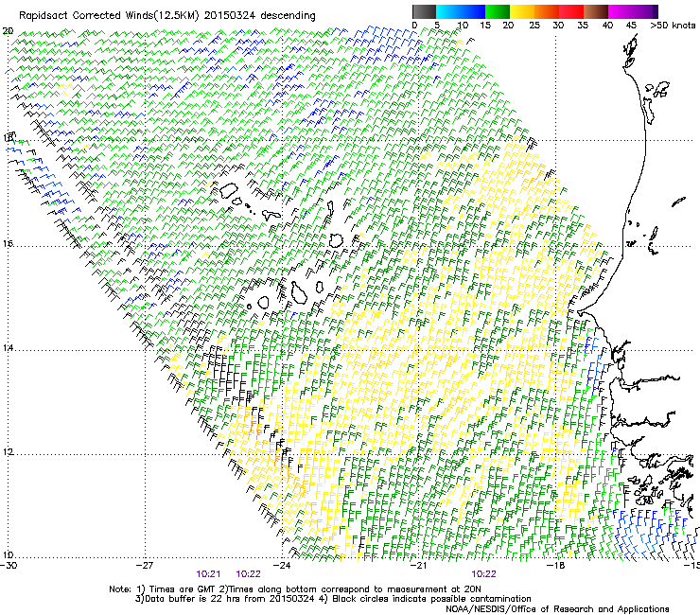Click the 'NOAA/NESDIS/Office of Research and Applications' credit
The image size is (700, 615).
557,609
